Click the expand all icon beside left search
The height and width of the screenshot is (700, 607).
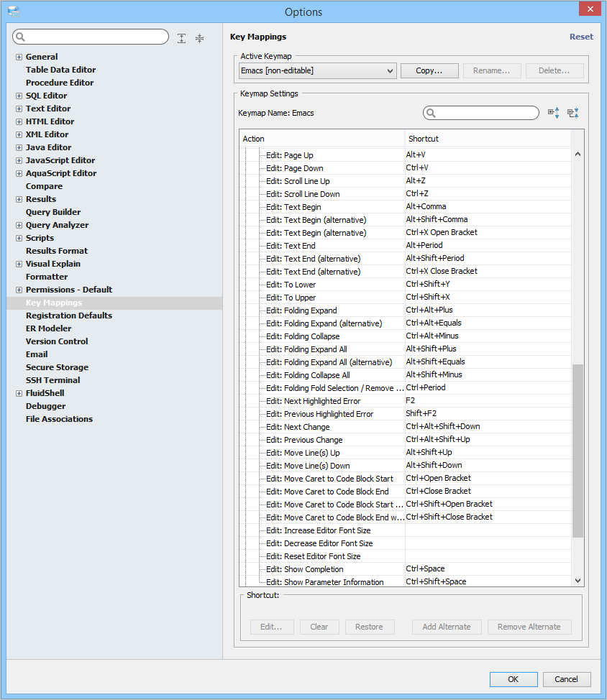181,38
